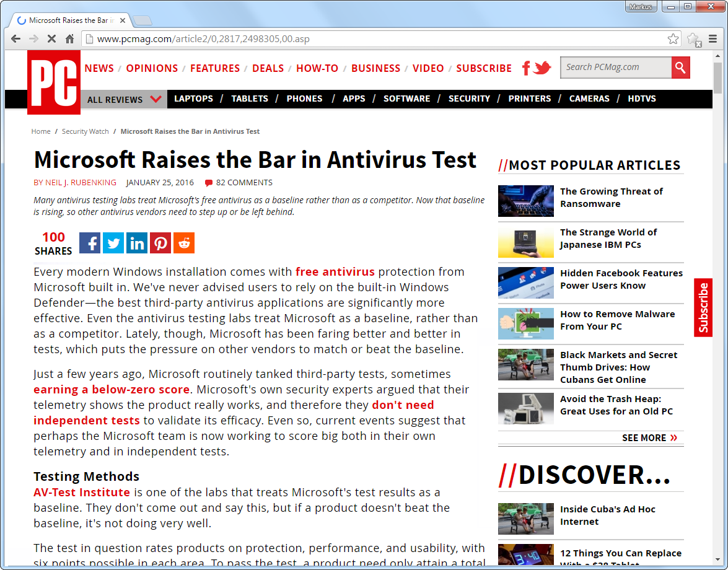Open the News menu
The height and width of the screenshot is (570, 728).
pos(99,68)
